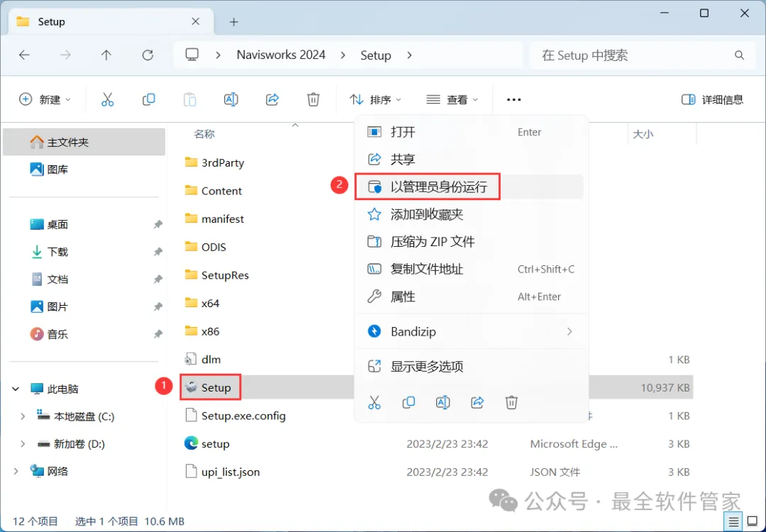
Task: Open 桌面 in the sidebar
Action: (x=84, y=224)
